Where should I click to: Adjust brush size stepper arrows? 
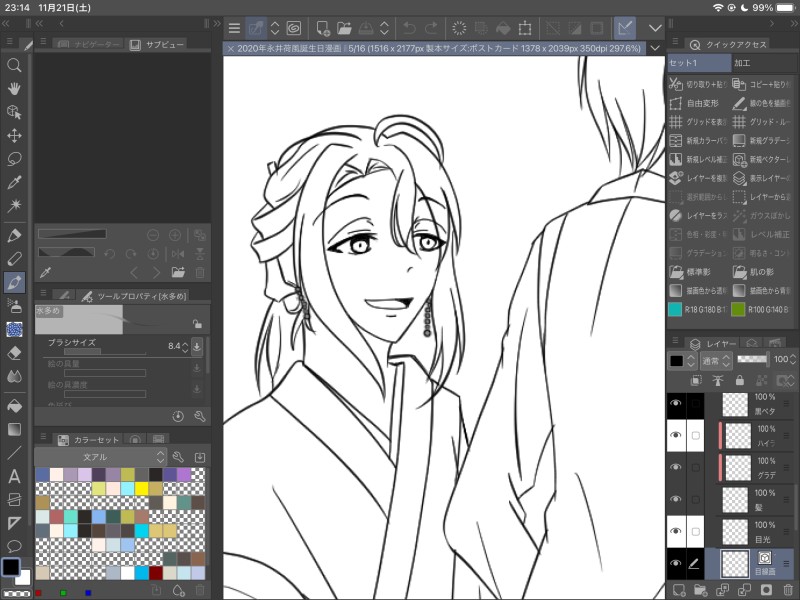[x=185, y=346]
